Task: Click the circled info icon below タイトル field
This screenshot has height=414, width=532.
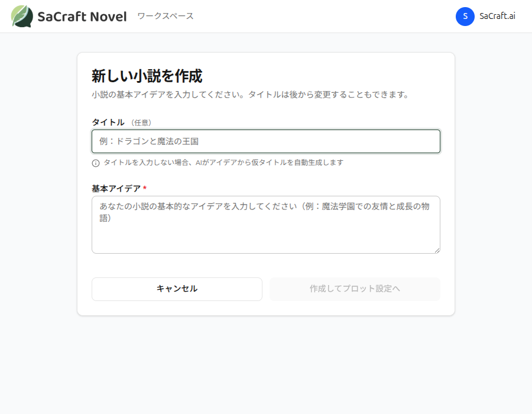Action: pyautogui.click(x=96, y=162)
